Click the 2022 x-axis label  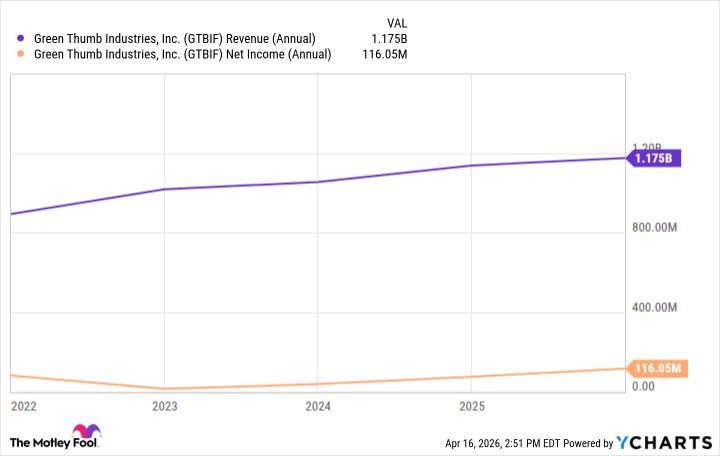[24, 407]
